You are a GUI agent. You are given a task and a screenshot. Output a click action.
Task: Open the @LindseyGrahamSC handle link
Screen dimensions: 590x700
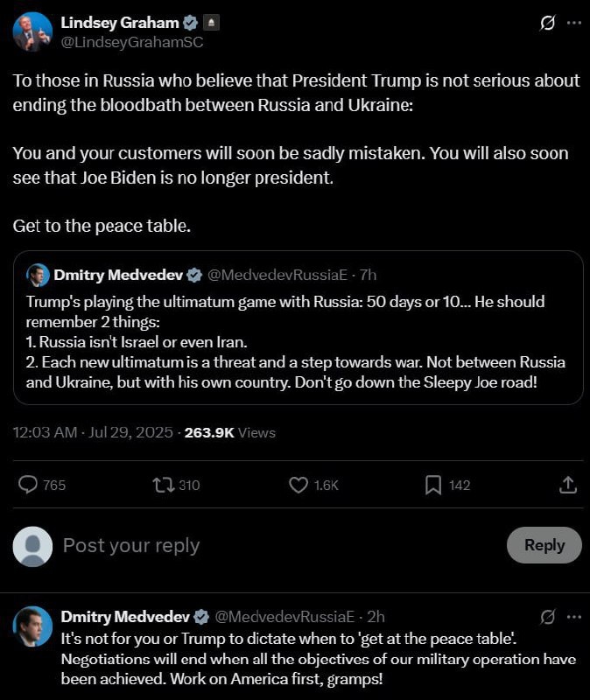tap(132, 42)
